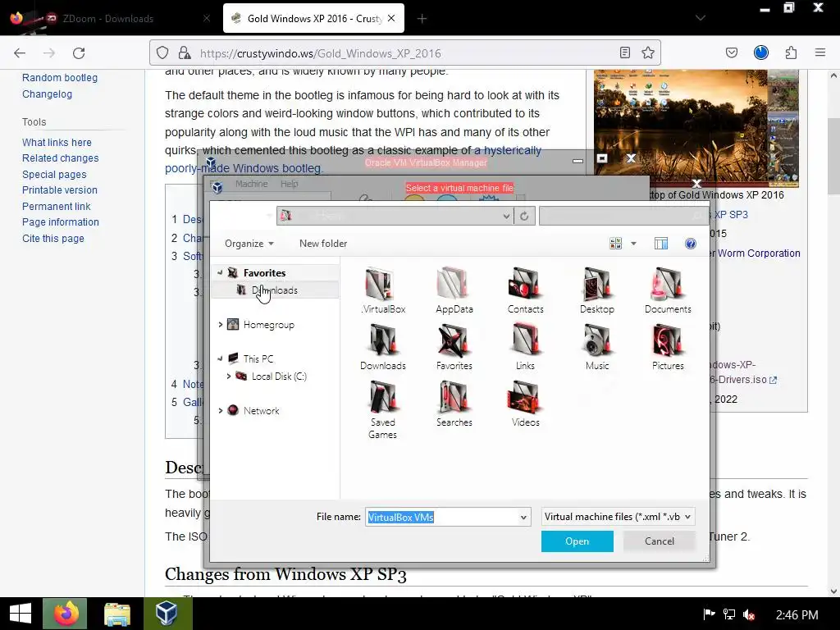
Task: Select the Downloads folder icon in file pane
Action: [382, 340]
